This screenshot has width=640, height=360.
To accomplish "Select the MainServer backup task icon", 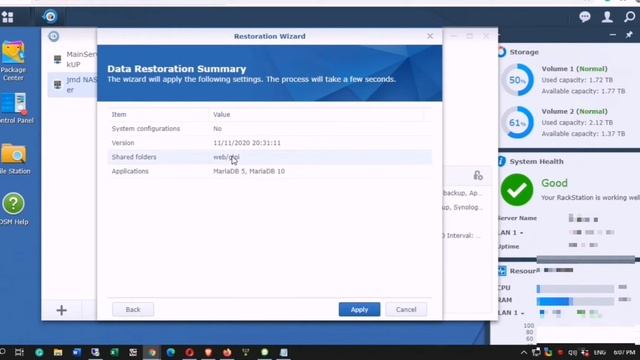I will point(58,59).
